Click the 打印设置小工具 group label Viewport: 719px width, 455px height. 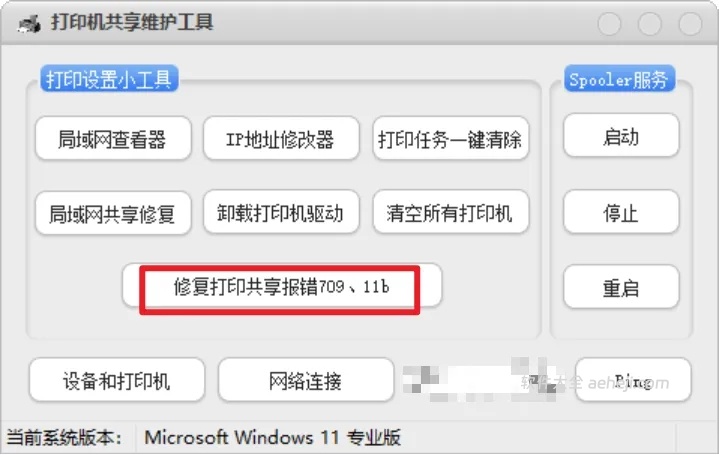pos(109,78)
